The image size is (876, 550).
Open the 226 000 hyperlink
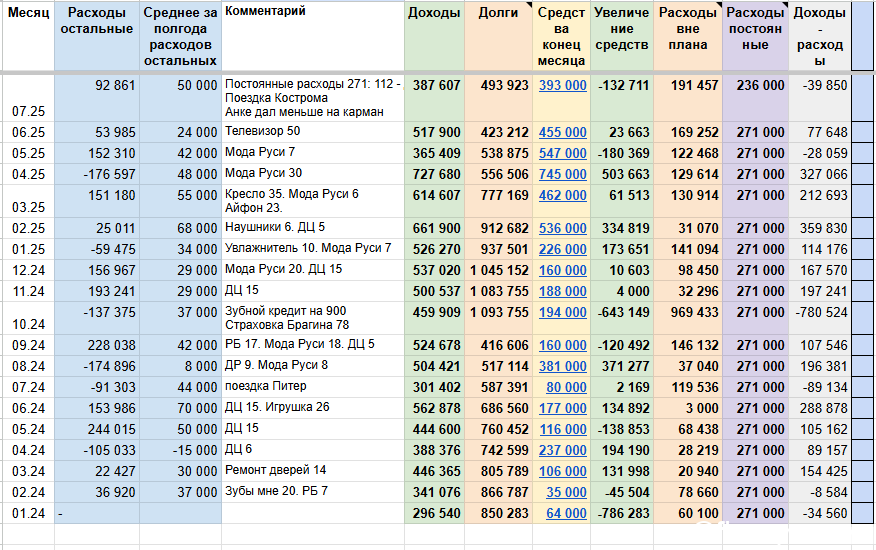click(x=563, y=249)
